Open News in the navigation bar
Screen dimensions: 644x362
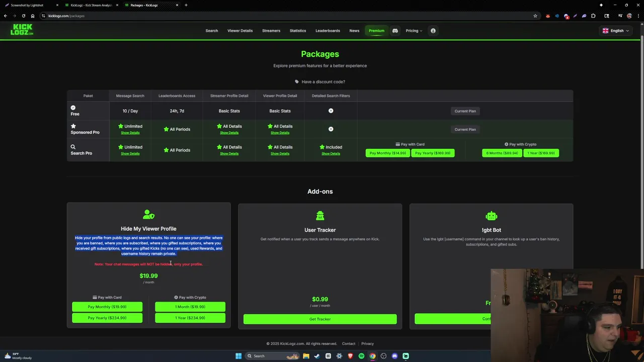(x=354, y=31)
